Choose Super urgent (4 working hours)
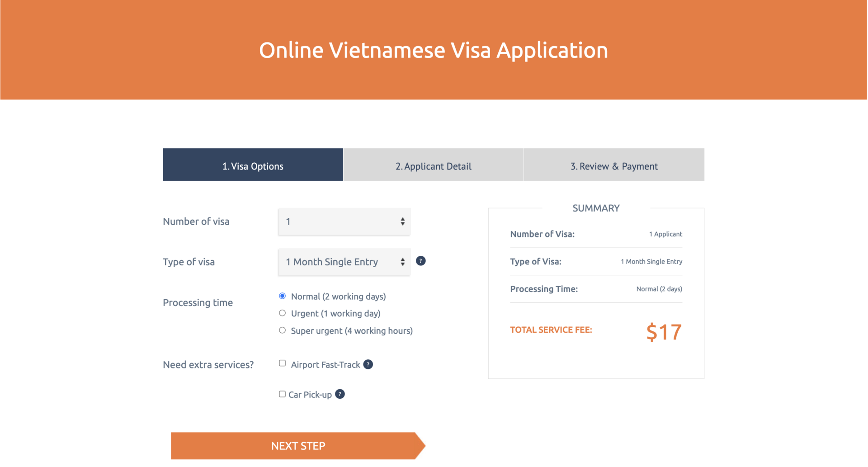Screen dimensions: 868x467 point(283,330)
